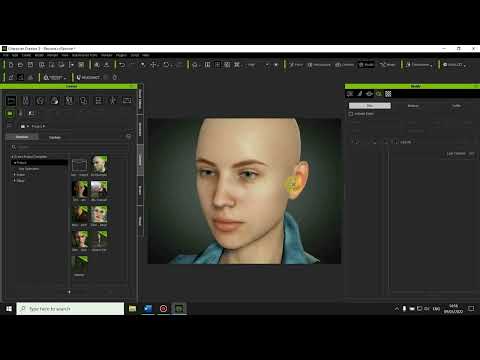Click the Home camera view icon
This screenshot has height=360, width=480.
195,65
